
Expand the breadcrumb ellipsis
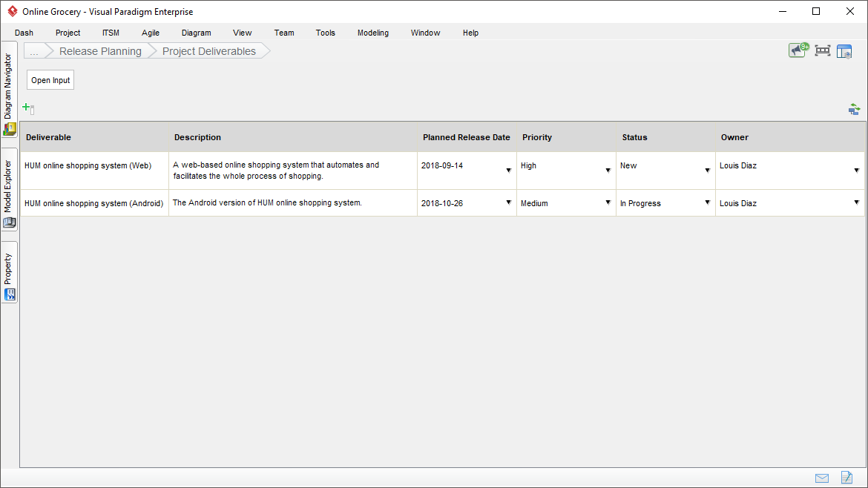coord(34,51)
